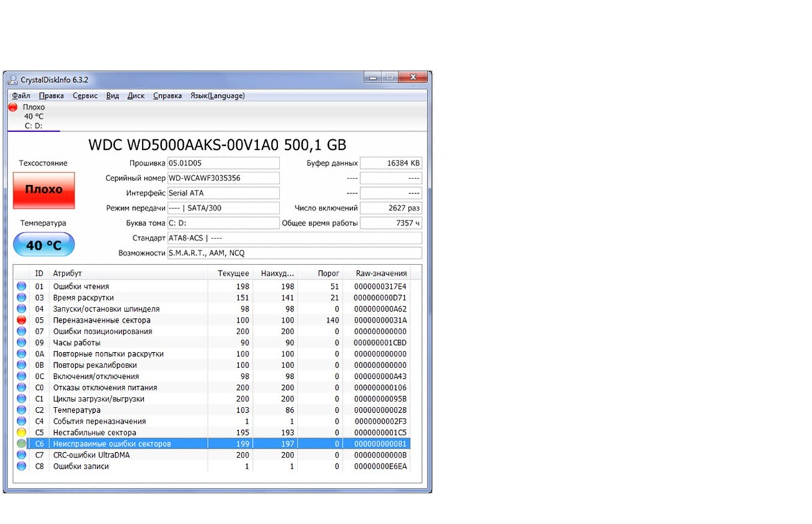Image resolution: width=812 pixels, height=524 pixels.
Task: Click the Общее время работы value 7357 ч
Action: (x=391, y=223)
